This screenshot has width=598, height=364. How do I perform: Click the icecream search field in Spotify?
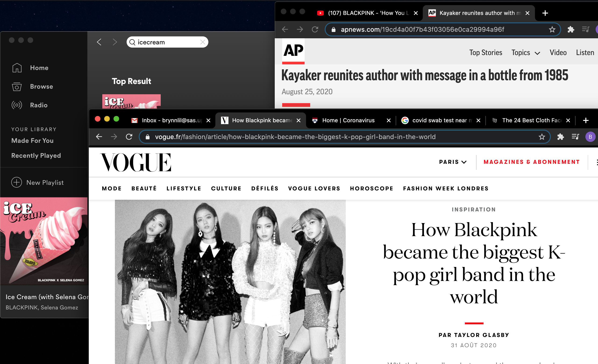point(167,42)
